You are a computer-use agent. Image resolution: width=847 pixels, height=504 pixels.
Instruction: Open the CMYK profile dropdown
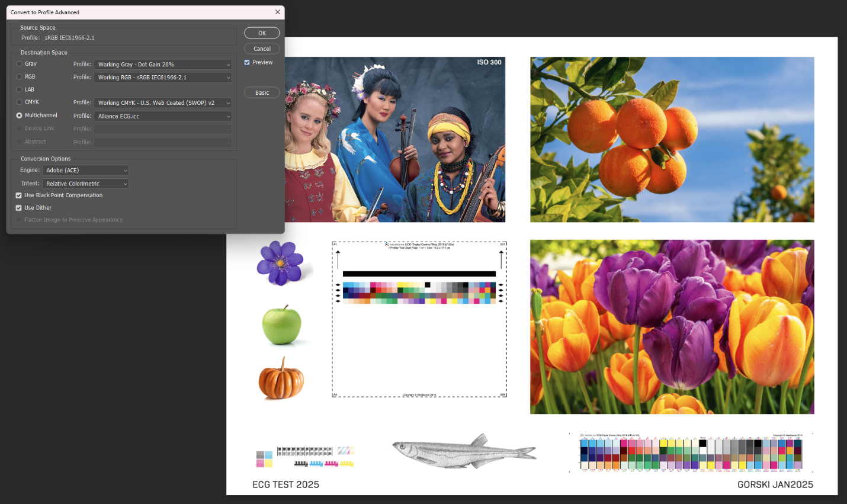(x=163, y=103)
